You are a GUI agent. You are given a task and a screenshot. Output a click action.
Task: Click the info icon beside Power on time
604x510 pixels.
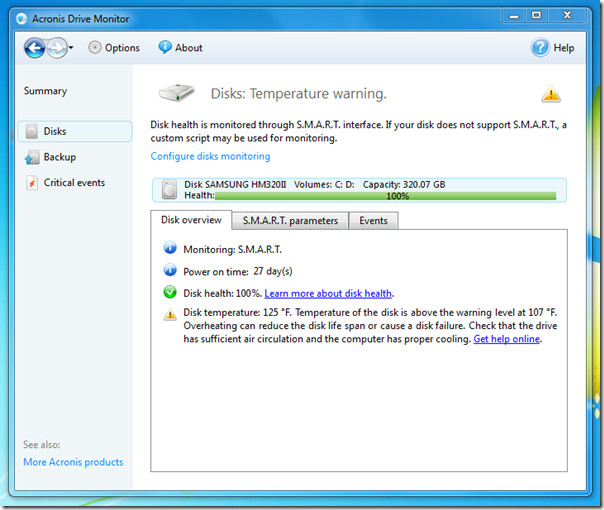(x=170, y=270)
